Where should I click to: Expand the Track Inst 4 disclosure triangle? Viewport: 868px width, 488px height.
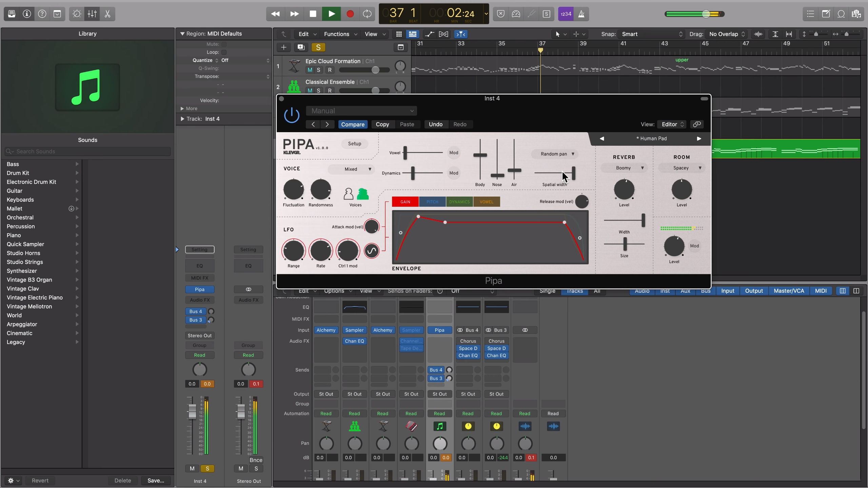coord(182,119)
